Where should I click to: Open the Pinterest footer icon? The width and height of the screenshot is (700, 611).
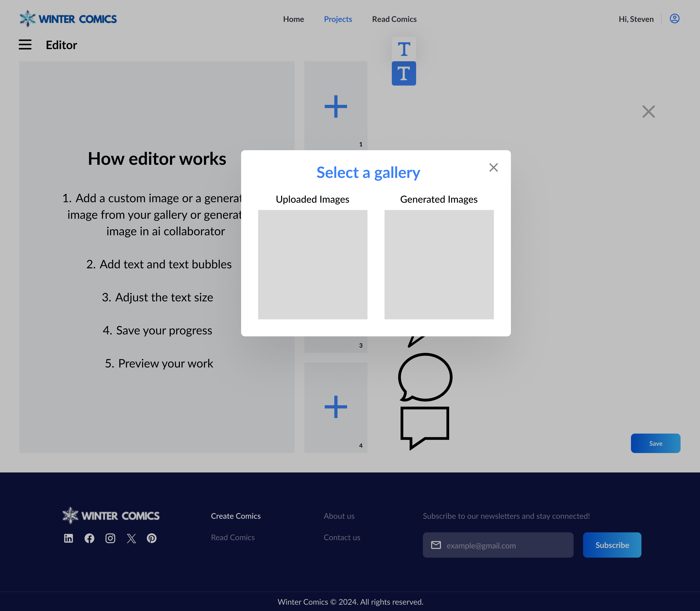(152, 538)
